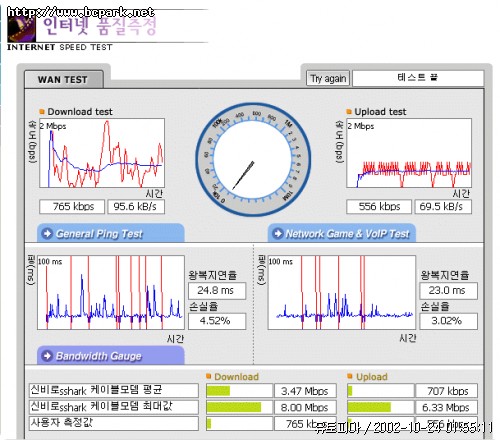Screen dimensions: 500x440
Task: Open the Bandwidth Gauge header
Action: coord(111,355)
